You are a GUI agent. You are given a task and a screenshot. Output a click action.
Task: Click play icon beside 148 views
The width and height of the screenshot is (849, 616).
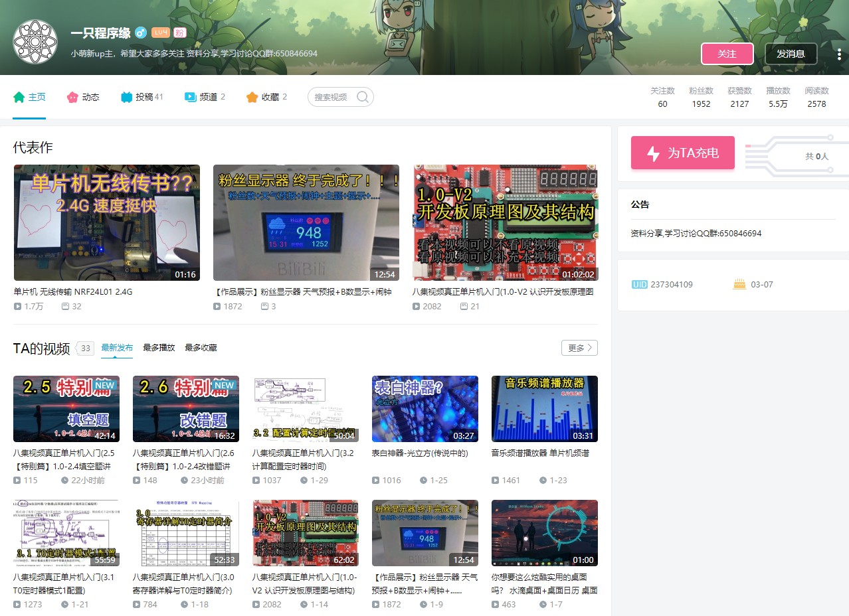tap(136, 480)
